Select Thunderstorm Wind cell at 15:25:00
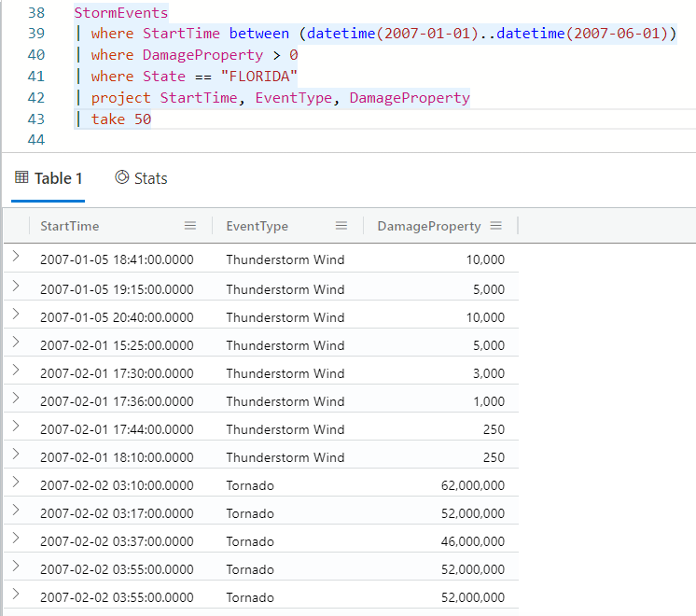The height and width of the screenshot is (616, 696). tap(285, 345)
